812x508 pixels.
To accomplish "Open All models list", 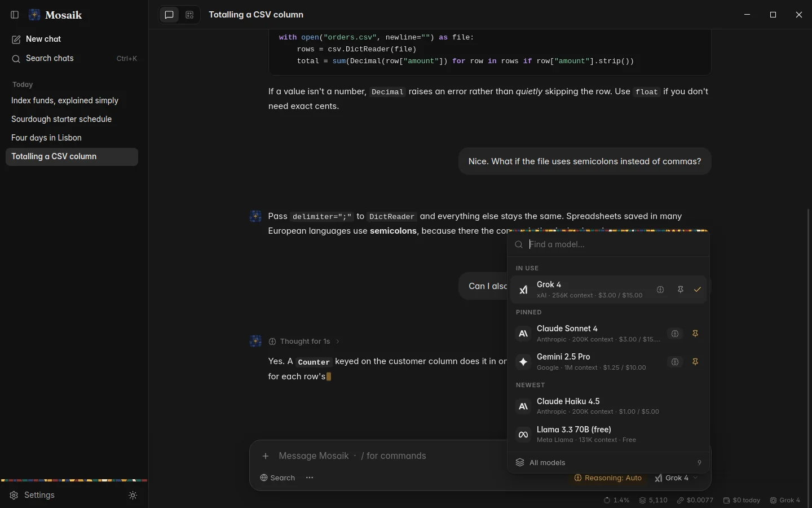I will pos(608,463).
